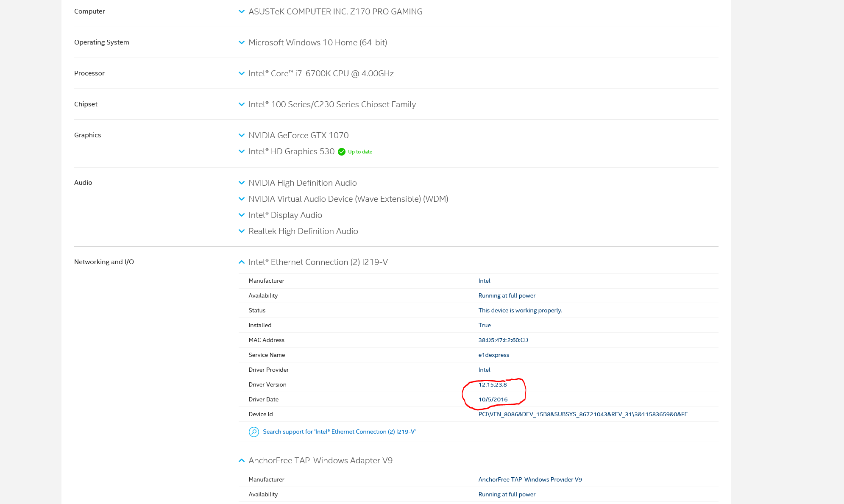844x504 pixels.
Task: Click the Service Name value e1dexpress
Action: pos(494,355)
